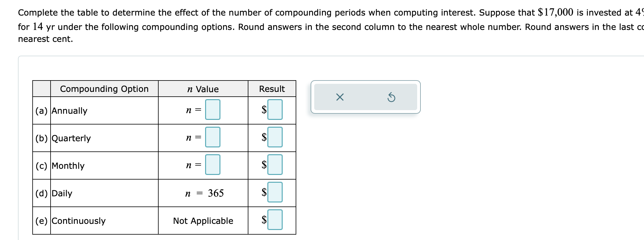Click the X clear-answer icon
Image resolution: width=644 pixels, height=240 pixels.
coord(341,97)
